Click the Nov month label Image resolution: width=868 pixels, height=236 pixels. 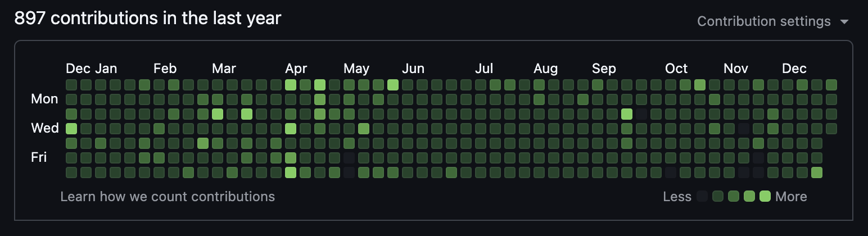(736, 69)
